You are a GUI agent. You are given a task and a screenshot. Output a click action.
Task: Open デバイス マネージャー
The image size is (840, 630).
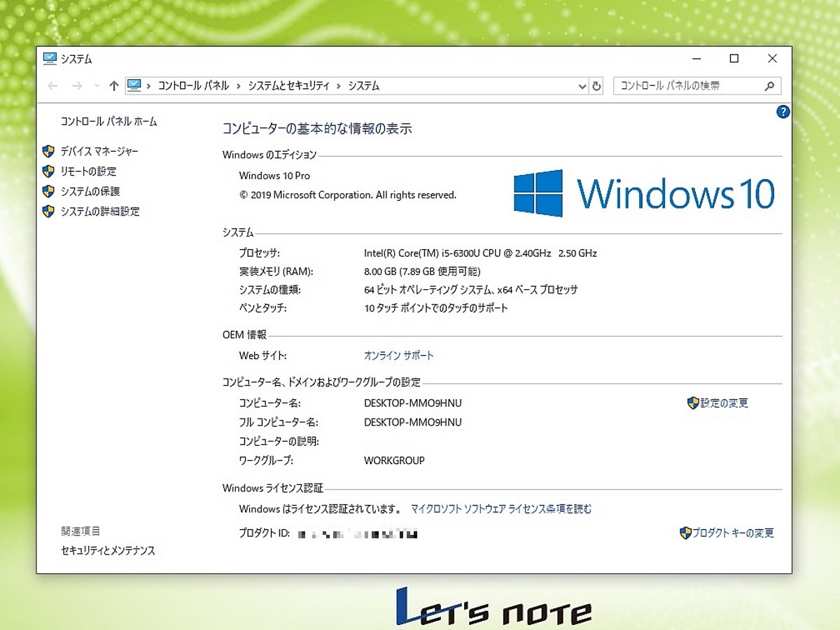[x=99, y=151]
